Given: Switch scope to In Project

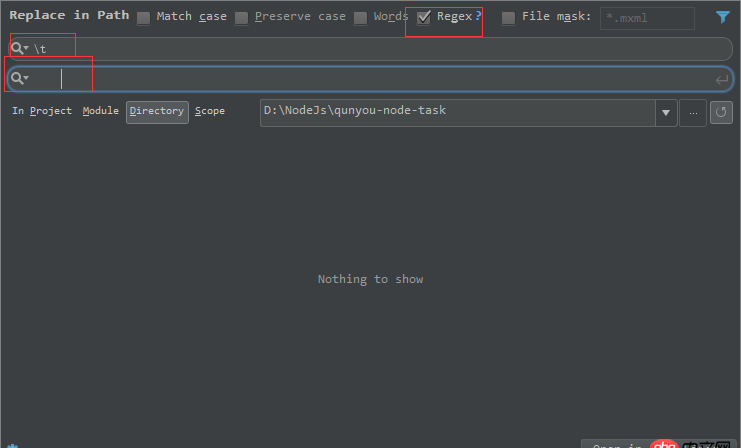Looking at the screenshot, I should click(42, 111).
